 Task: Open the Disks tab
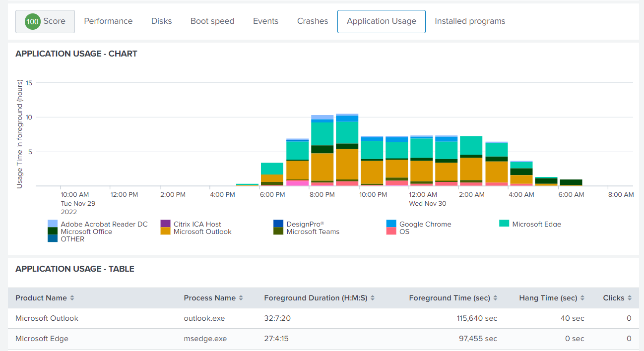tap(162, 21)
